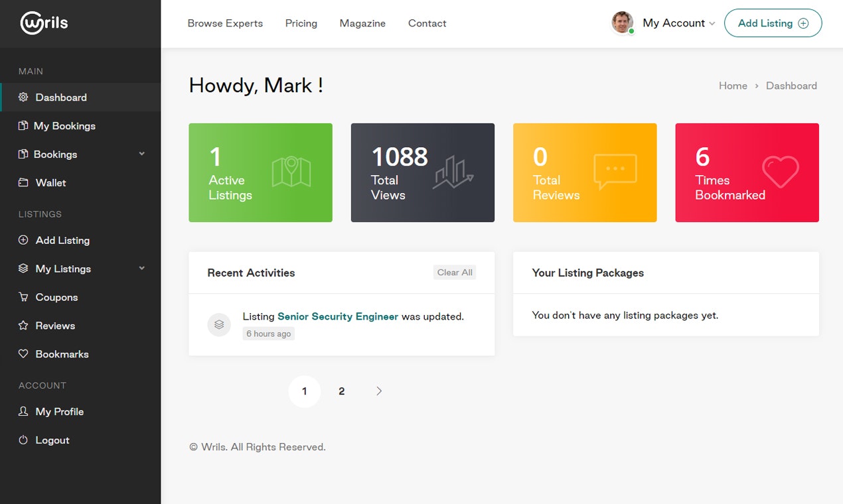The height and width of the screenshot is (504, 843).
Task: Open My Profile from the sidebar
Action: (x=60, y=411)
